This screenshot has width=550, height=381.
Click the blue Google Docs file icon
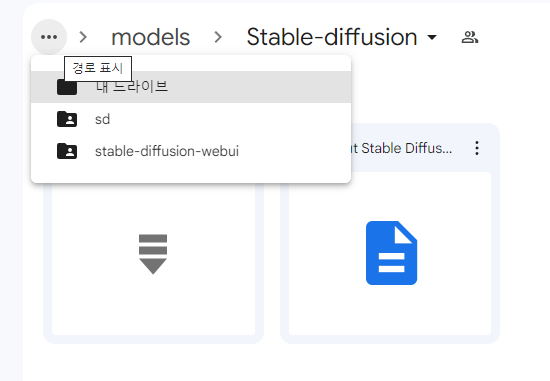tap(391, 253)
